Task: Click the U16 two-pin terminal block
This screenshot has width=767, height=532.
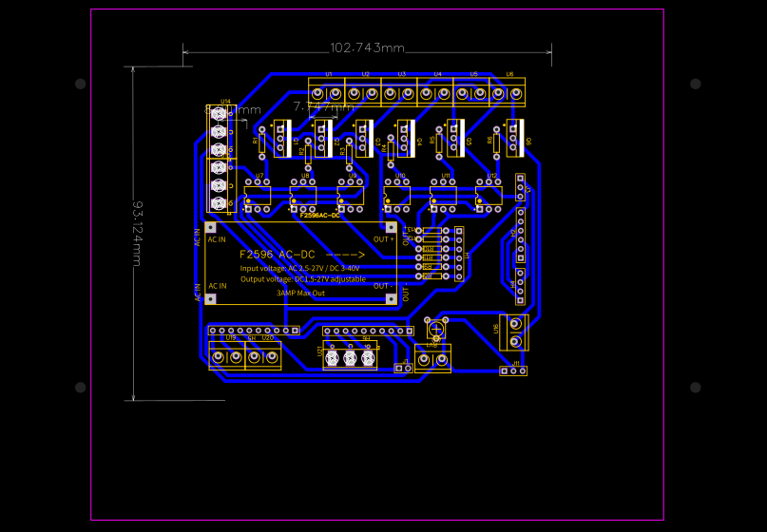Action: pos(514,332)
